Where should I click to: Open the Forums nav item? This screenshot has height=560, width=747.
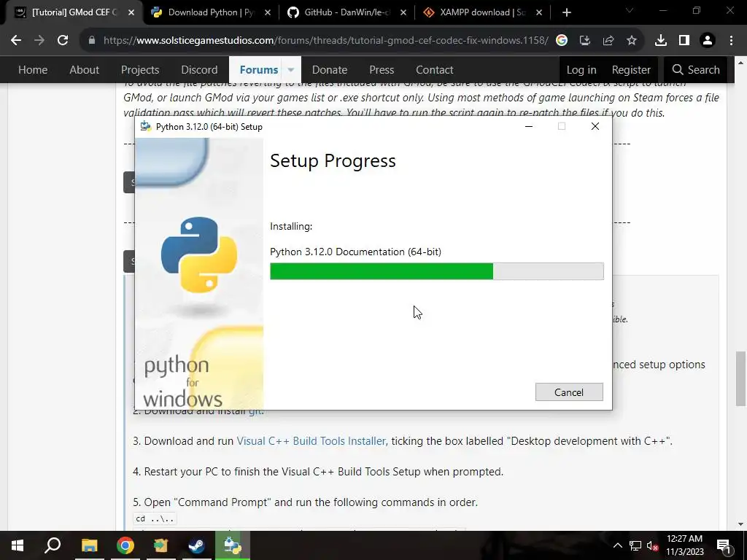coord(259,70)
